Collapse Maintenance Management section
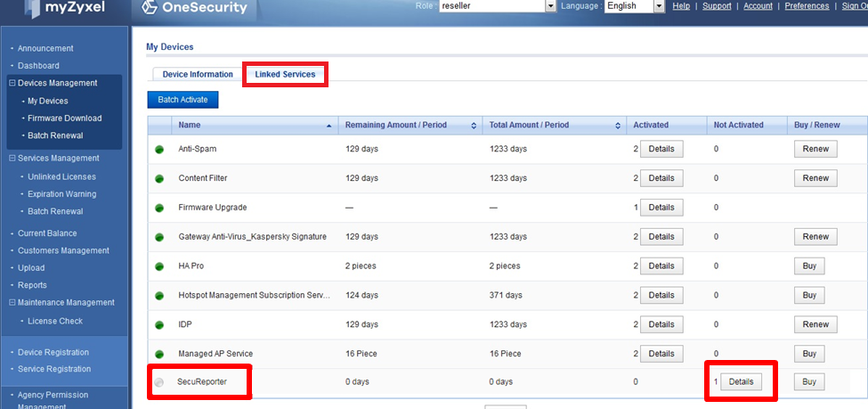Image resolution: width=868 pixels, height=409 pixels. (12, 303)
